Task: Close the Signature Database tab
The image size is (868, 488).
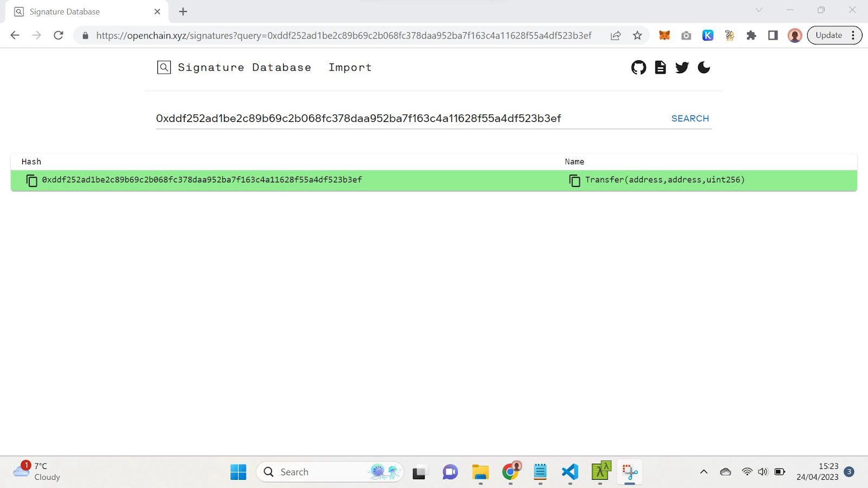Action: click(x=157, y=11)
